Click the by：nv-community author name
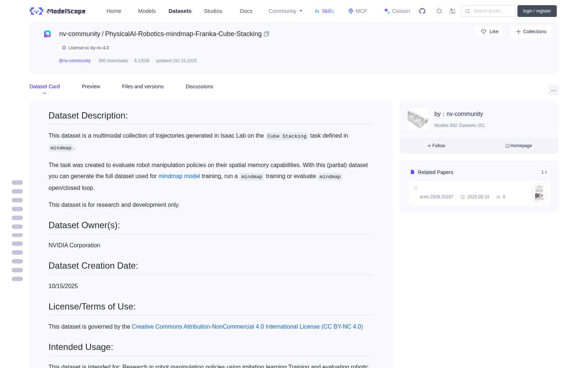 point(459,114)
